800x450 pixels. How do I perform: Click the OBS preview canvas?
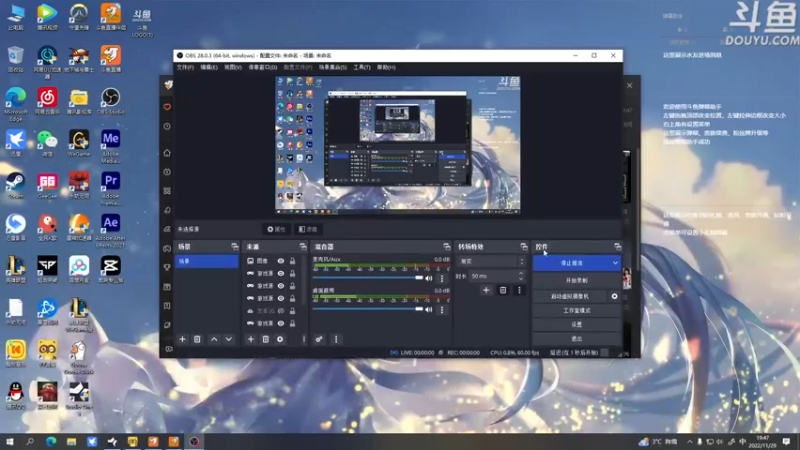point(397,145)
